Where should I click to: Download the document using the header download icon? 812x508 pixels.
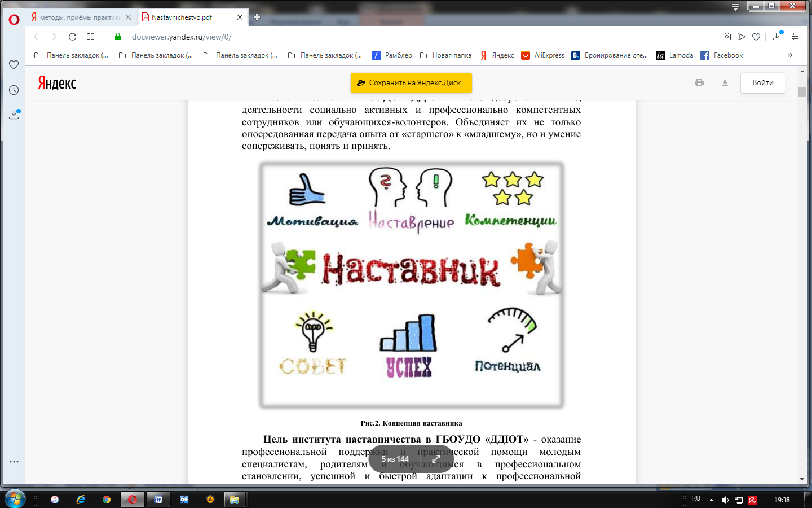[x=725, y=83]
